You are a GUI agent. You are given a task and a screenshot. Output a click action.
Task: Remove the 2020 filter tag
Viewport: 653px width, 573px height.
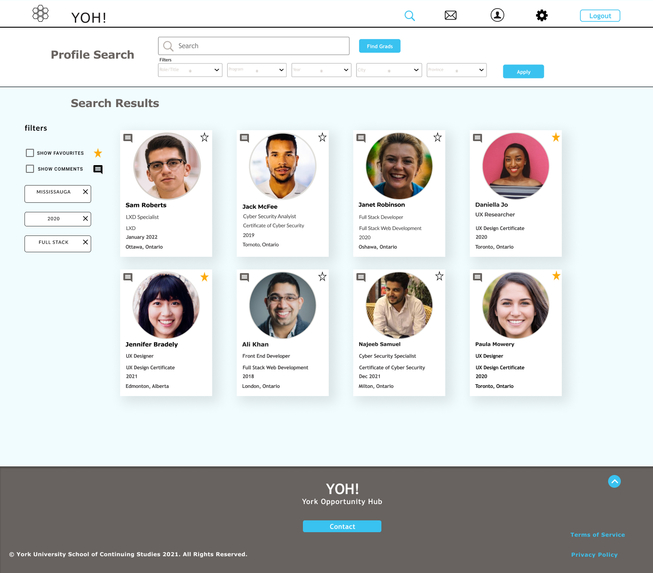click(x=85, y=218)
